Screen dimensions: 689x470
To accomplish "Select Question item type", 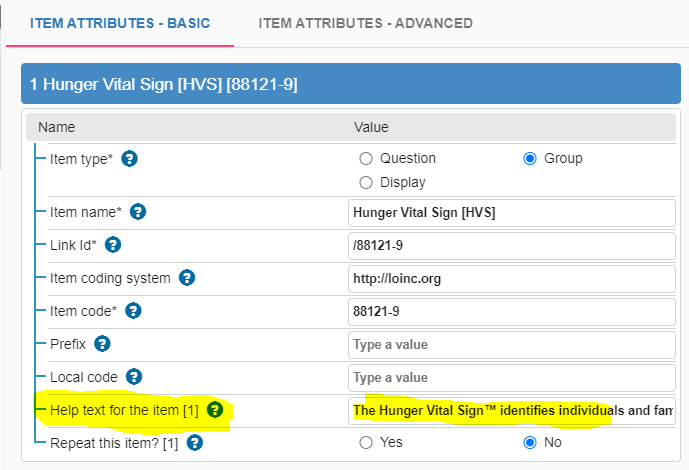I will coord(366,159).
